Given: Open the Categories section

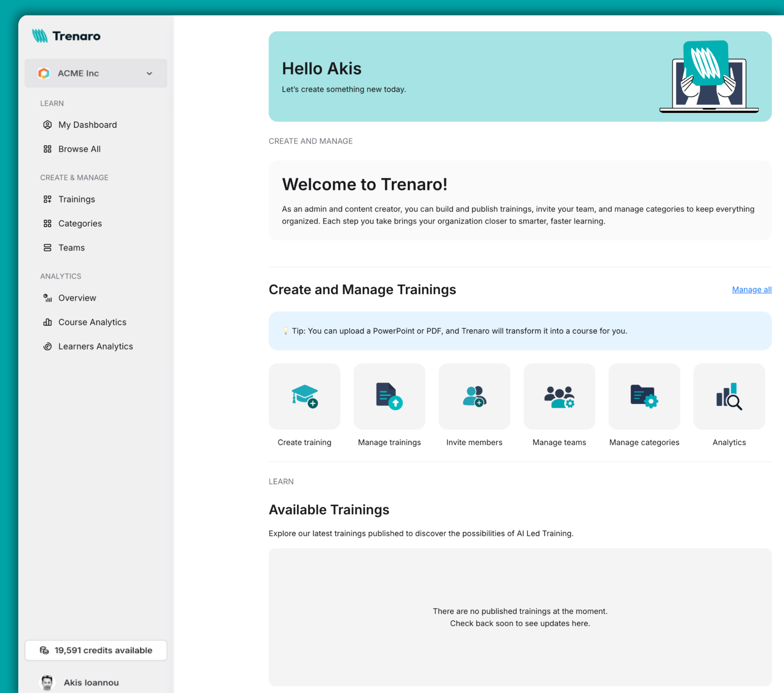Looking at the screenshot, I should coord(80,223).
